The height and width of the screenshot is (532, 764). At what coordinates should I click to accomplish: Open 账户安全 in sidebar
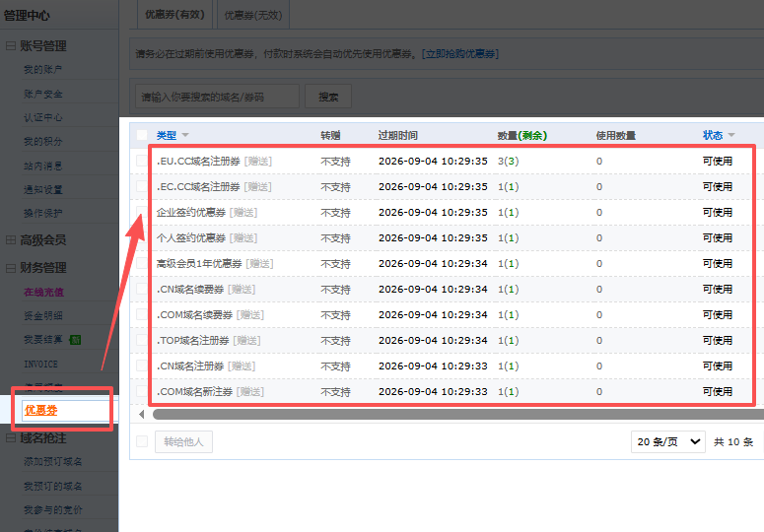[42, 94]
